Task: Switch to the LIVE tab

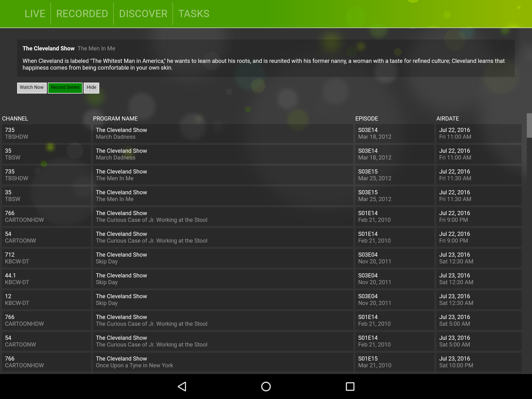Action: tap(35, 14)
